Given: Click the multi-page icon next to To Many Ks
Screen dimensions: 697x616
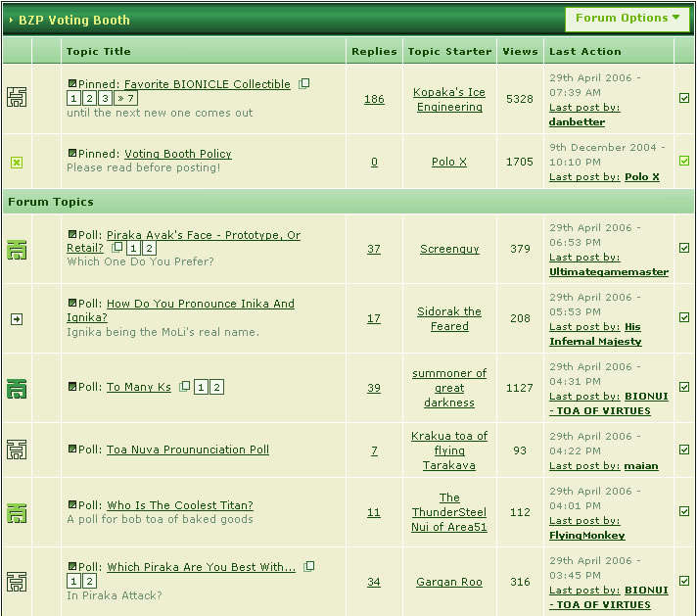Looking at the screenshot, I should pos(184,386).
